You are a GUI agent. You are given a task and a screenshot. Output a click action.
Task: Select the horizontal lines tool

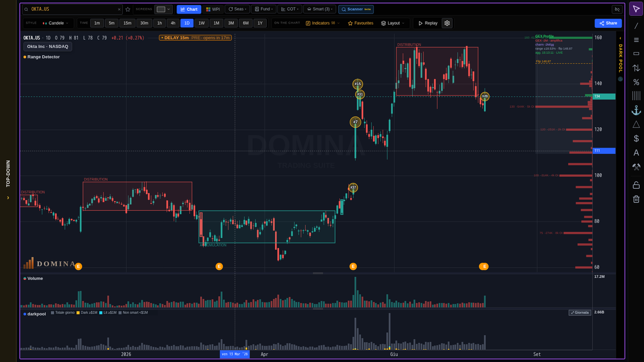click(636, 40)
